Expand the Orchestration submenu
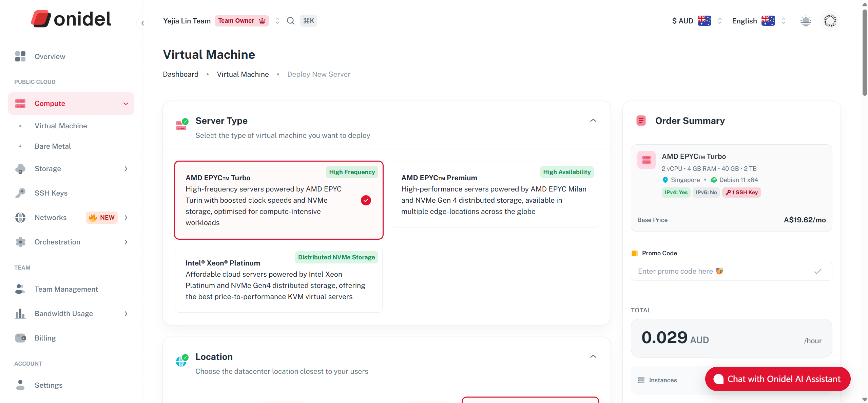Image resolution: width=868 pixels, height=403 pixels. coord(126,242)
